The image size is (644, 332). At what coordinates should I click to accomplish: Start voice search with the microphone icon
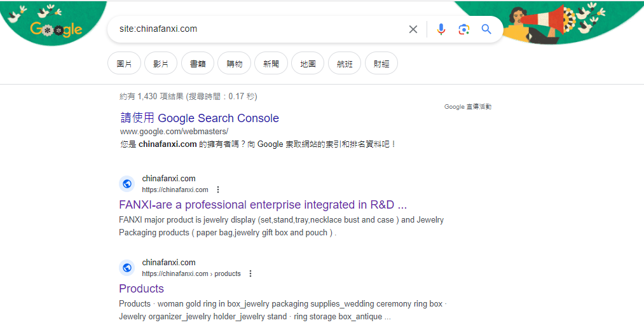coord(441,29)
